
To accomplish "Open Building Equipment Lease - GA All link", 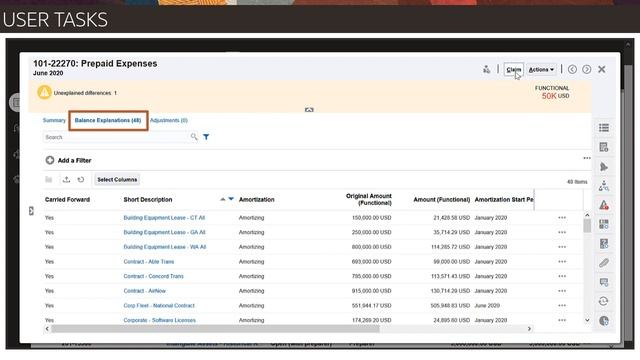I will (x=164, y=232).
